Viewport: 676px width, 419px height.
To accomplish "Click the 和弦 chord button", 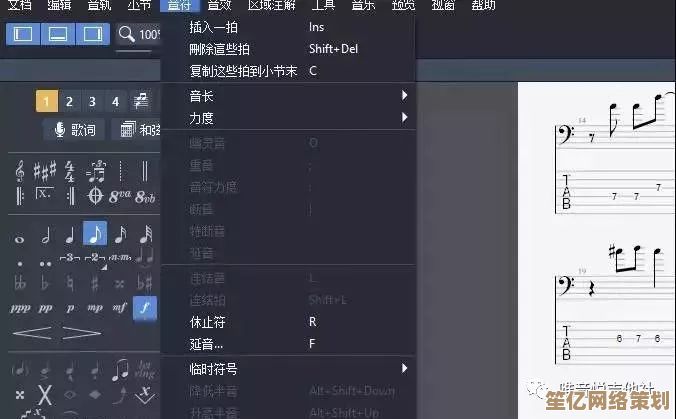I will coord(136,129).
